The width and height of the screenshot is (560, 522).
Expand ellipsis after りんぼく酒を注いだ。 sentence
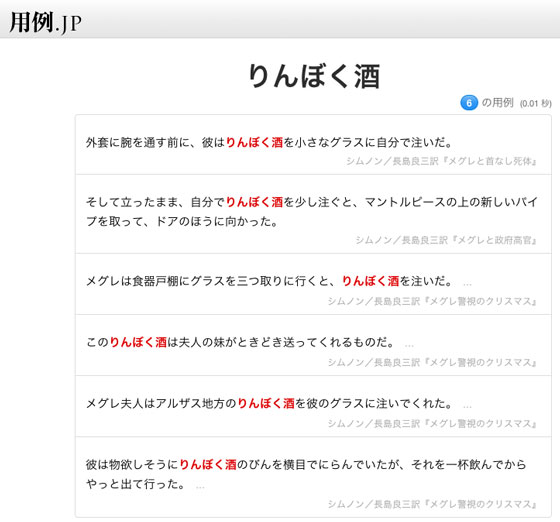467,284
